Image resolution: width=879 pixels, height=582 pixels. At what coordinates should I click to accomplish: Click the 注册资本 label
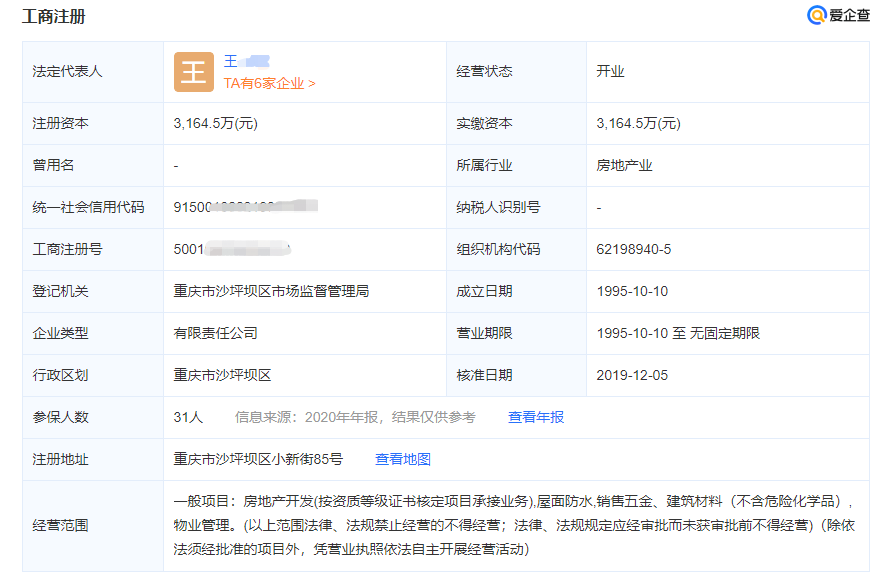point(61,123)
